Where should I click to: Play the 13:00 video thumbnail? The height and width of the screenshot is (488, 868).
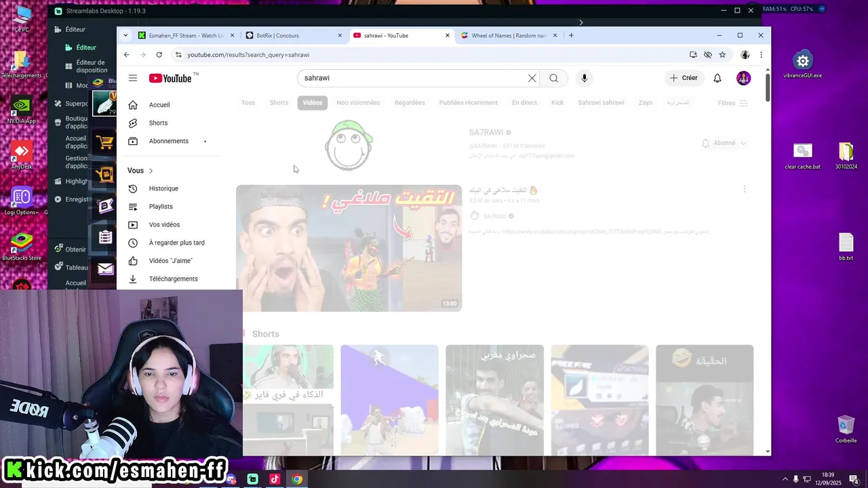tap(349, 248)
